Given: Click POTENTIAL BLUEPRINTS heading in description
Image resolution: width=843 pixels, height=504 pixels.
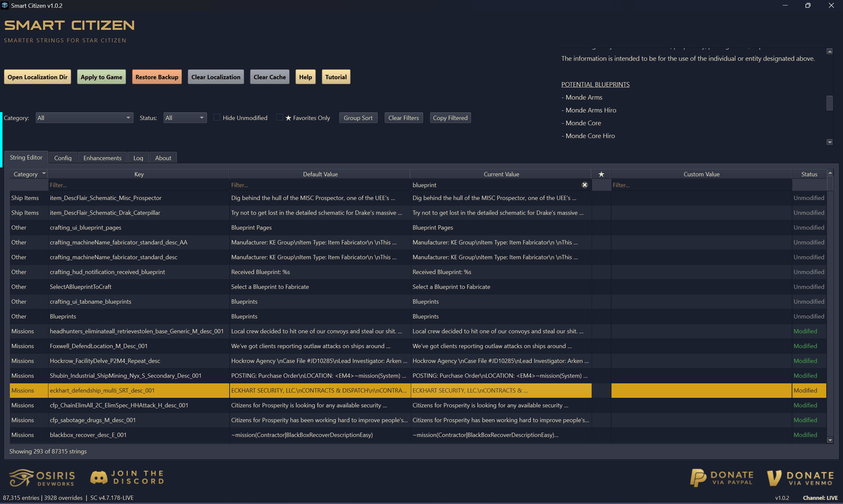Looking at the screenshot, I should (595, 85).
